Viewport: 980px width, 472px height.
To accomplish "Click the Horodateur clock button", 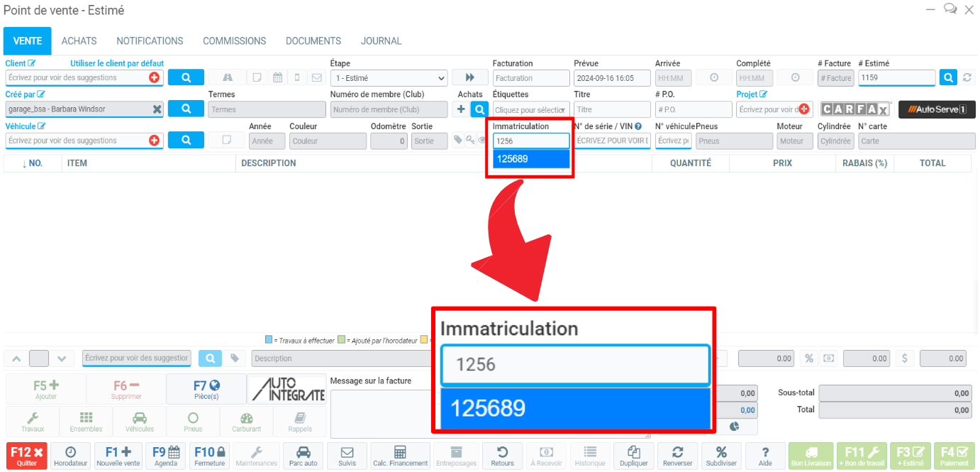I will click(x=71, y=455).
